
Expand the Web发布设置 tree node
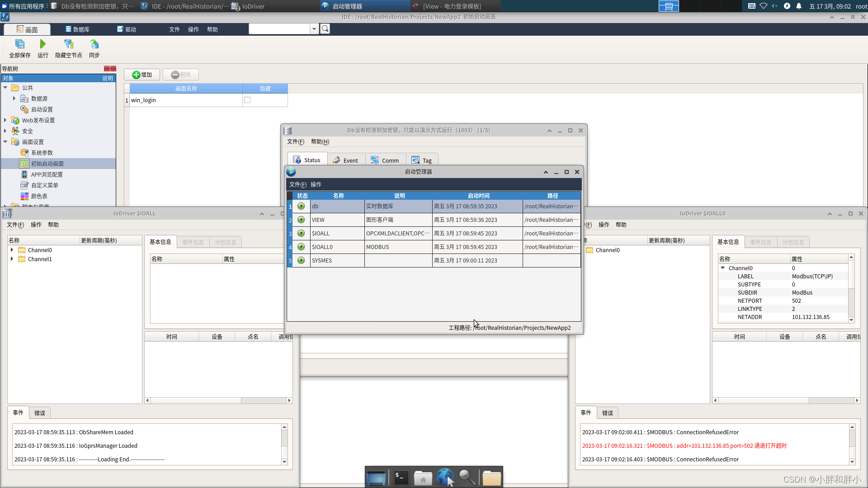coord(5,120)
